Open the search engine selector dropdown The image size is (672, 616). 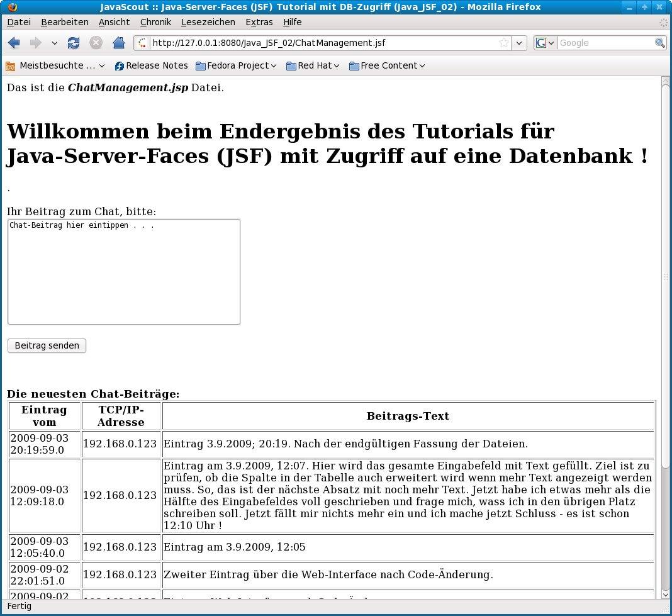coord(545,43)
